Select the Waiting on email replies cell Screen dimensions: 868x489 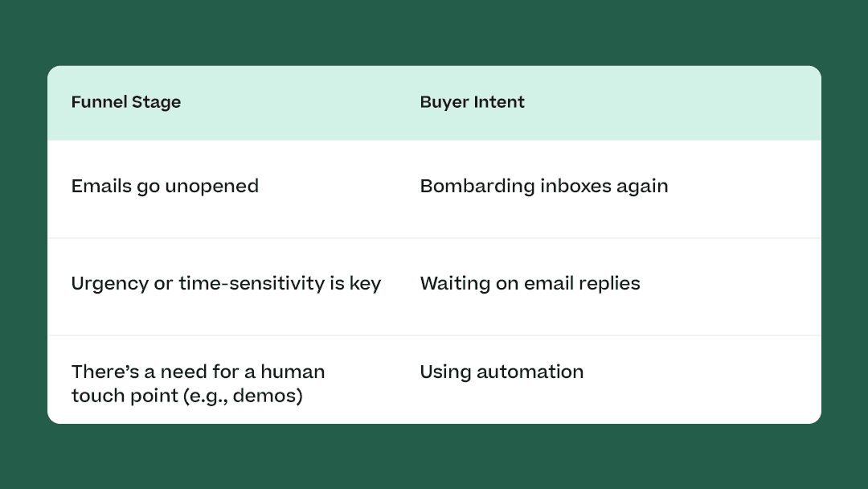coord(530,284)
